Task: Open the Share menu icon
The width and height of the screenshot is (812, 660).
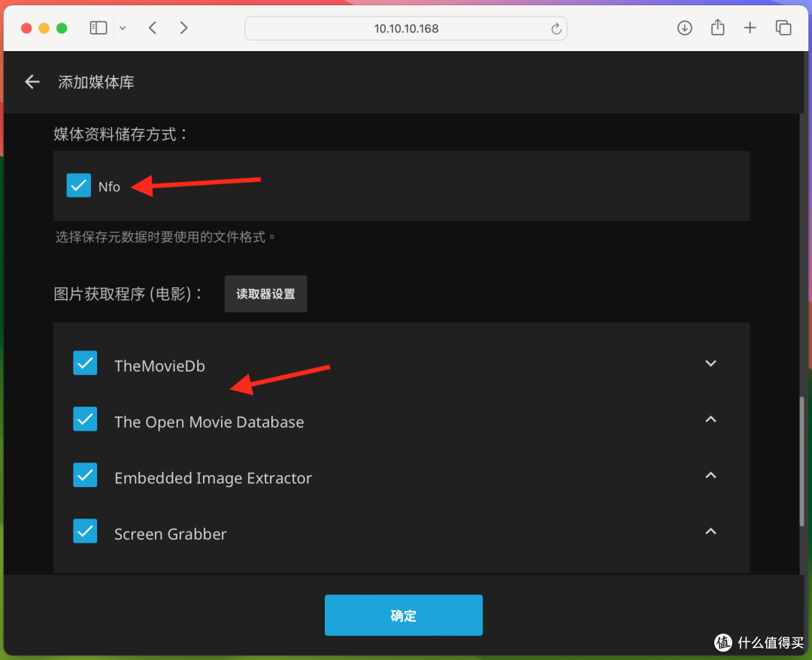Action: 718,27
